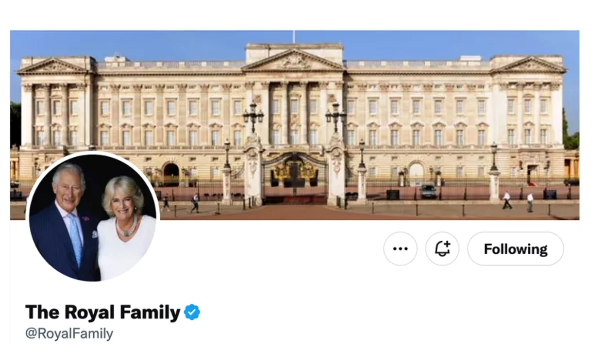Viewport: 604px width, 364px height.
Task: Click the light blue tie in the avatar
Action: [x=76, y=240]
